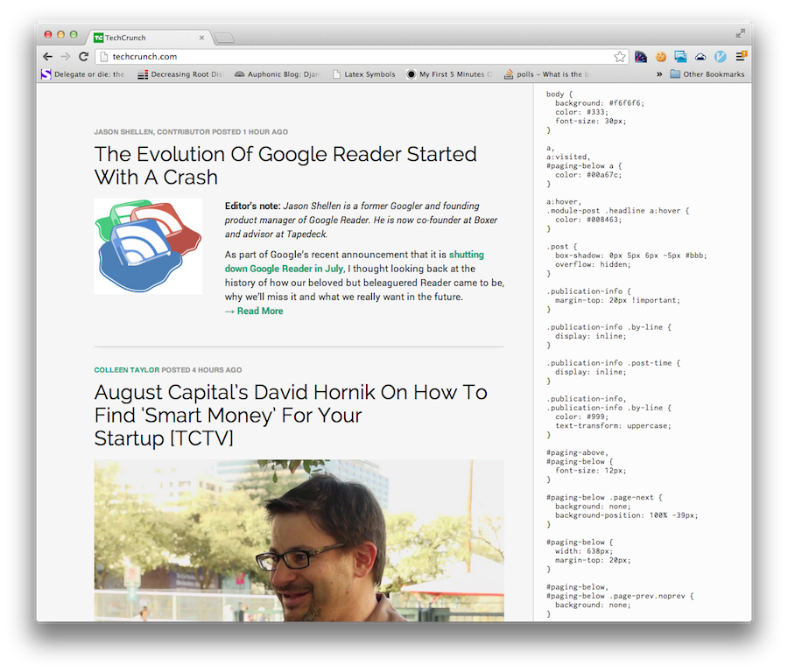788x672 pixels.
Task: Click the TechCrunch tab favicon
Action: (98, 38)
